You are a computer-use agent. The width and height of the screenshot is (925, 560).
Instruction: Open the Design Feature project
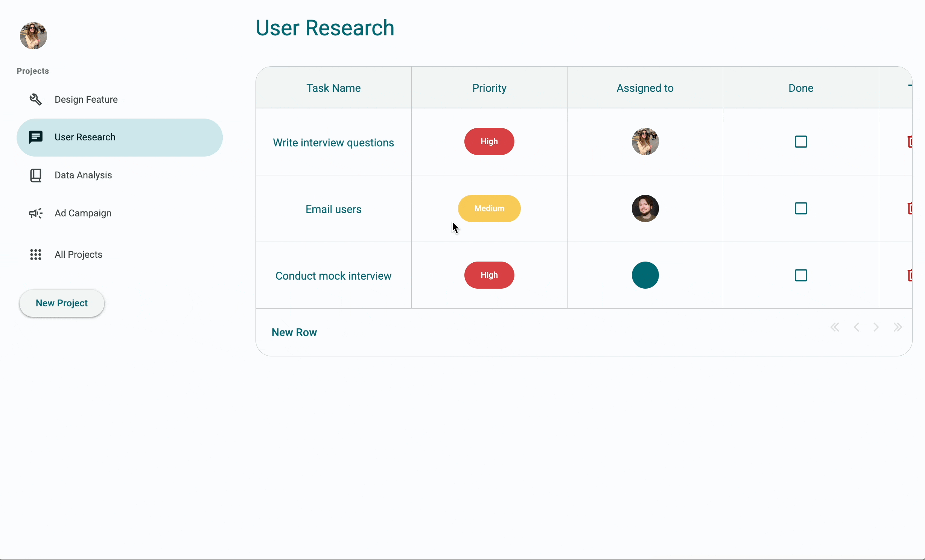coord(120,100)
